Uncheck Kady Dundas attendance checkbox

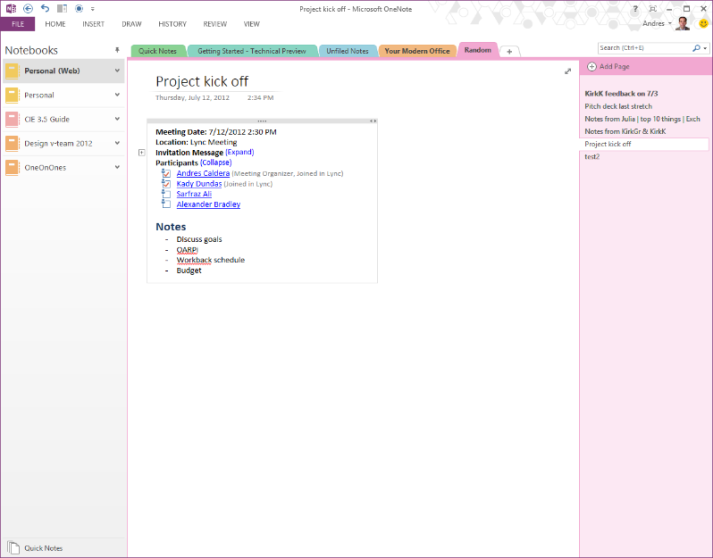[x=166, y=184]
